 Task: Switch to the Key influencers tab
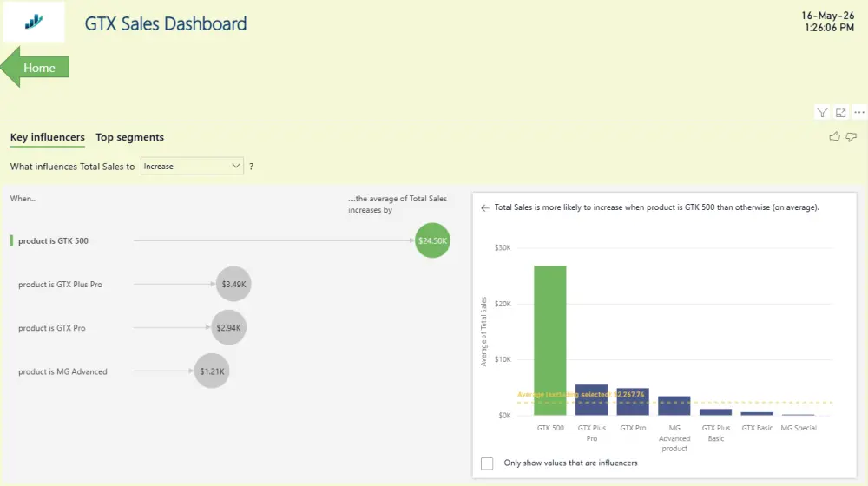[48, 137]
